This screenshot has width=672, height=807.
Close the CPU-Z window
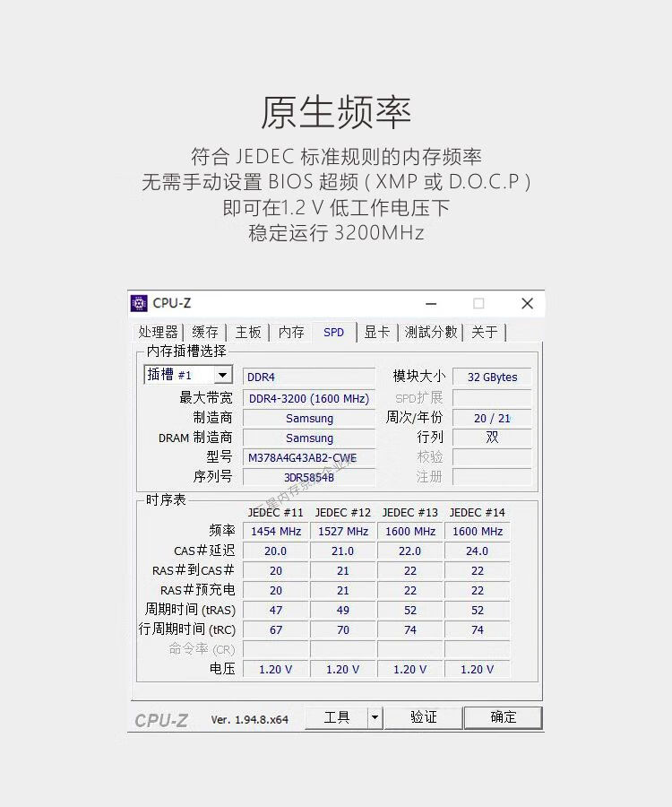tap(527, 304)
